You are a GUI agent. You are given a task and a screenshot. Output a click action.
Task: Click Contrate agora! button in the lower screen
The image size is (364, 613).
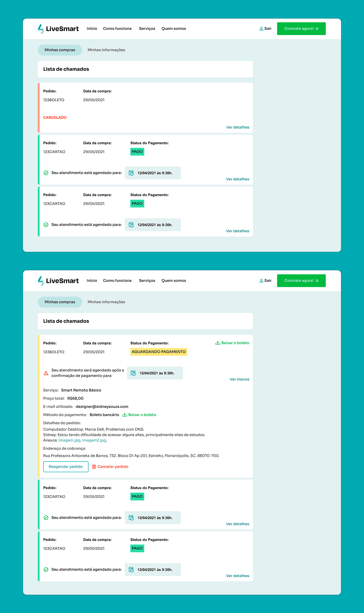point(301,281)
